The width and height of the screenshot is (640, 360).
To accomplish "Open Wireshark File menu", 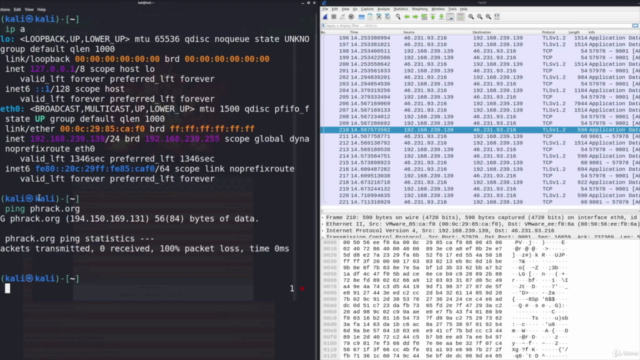I will click(325, 9).
